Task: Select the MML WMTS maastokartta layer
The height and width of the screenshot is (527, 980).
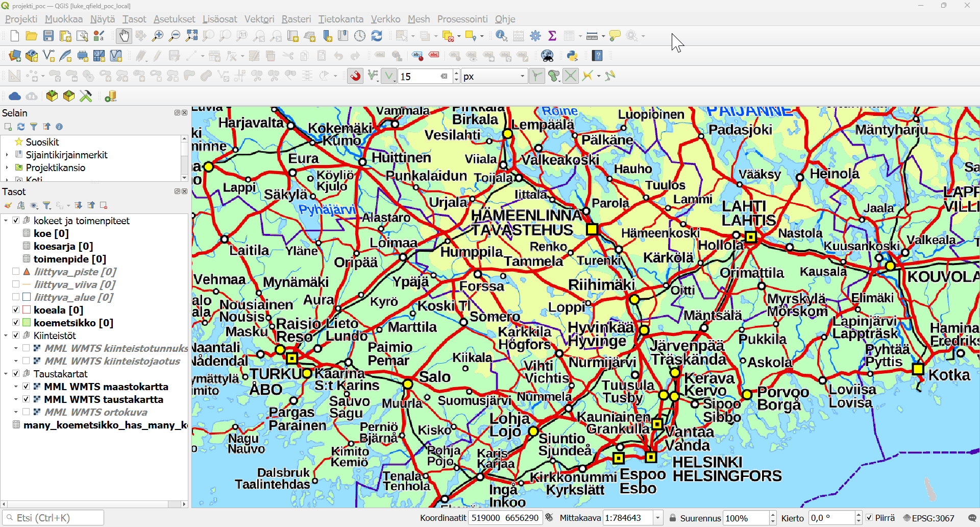Action: pyautogui.click(x=106, y=387)
